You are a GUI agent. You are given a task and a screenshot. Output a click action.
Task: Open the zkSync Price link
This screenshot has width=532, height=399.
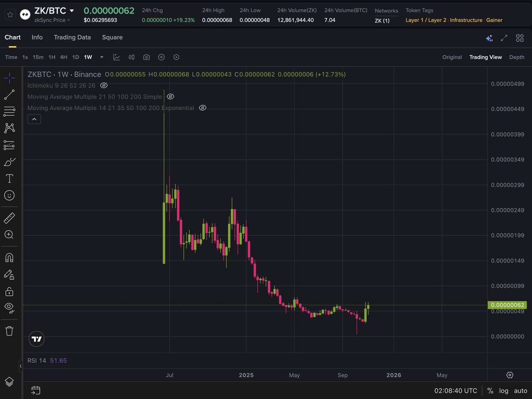(x=52, y=20)
